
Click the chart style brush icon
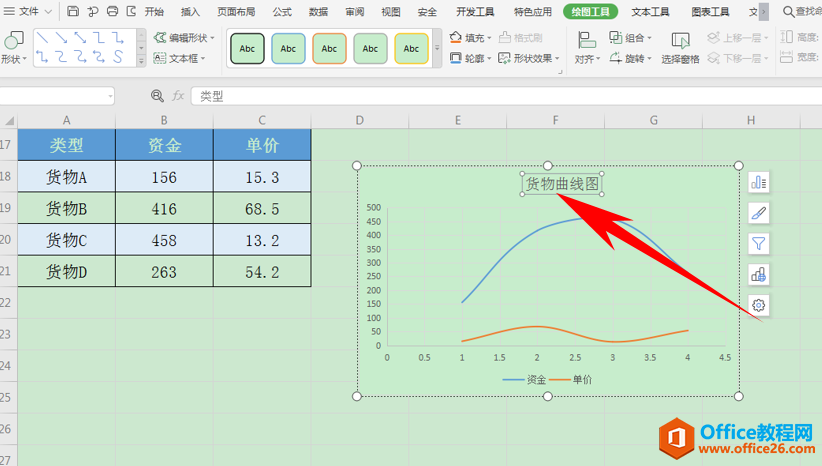pos(759,213)
